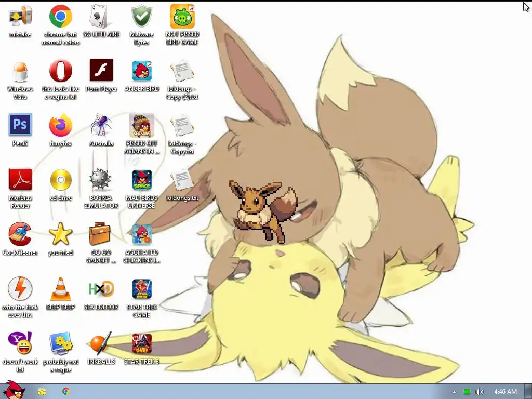
Task: Select the Adobe Flash Player icon
Action: [101, 70]
